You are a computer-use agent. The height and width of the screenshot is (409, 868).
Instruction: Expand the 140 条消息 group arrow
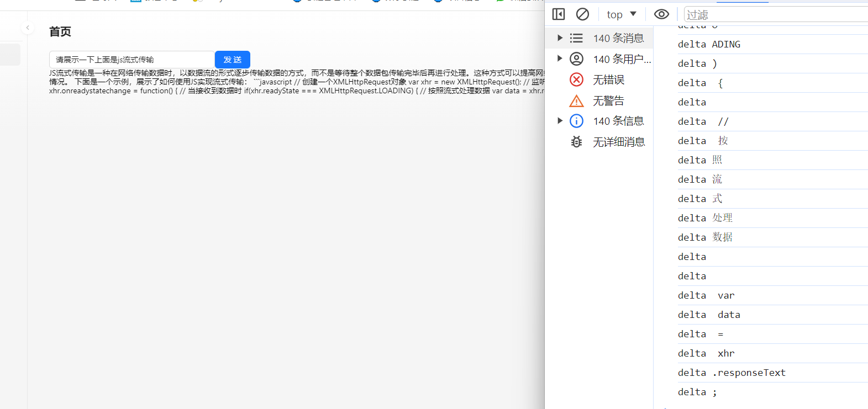click(x=560, y=38)
